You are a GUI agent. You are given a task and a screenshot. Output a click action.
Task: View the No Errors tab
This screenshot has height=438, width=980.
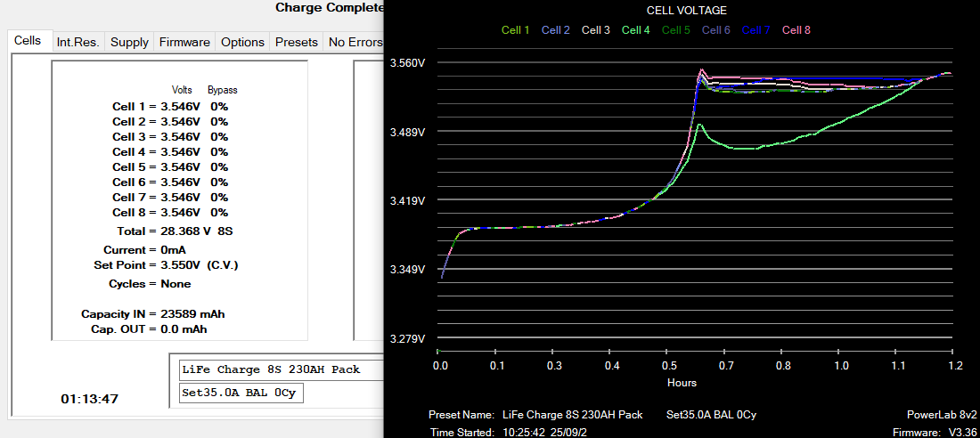pos(355,42)
